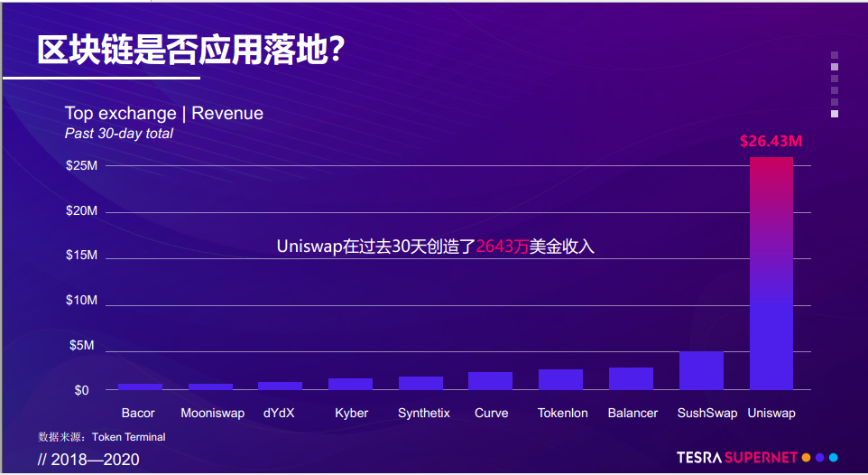Click the TESRA SUPERNET logo
Viewport: 868px width, 475px height.
click(737, 457)
